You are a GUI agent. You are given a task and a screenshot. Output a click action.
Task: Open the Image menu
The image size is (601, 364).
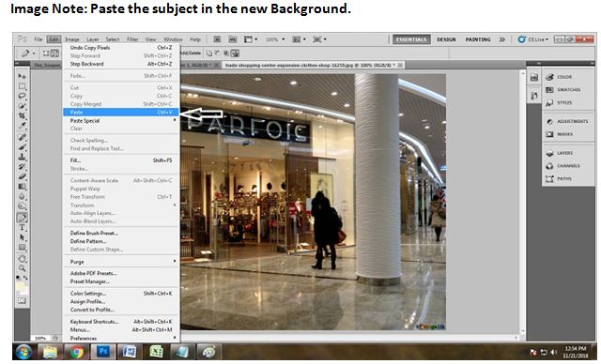pos(72,39)
